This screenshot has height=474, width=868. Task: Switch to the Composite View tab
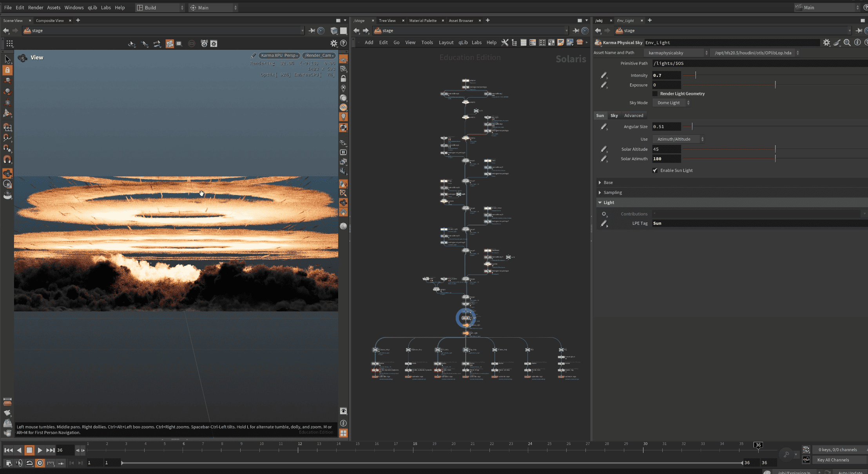50,20
